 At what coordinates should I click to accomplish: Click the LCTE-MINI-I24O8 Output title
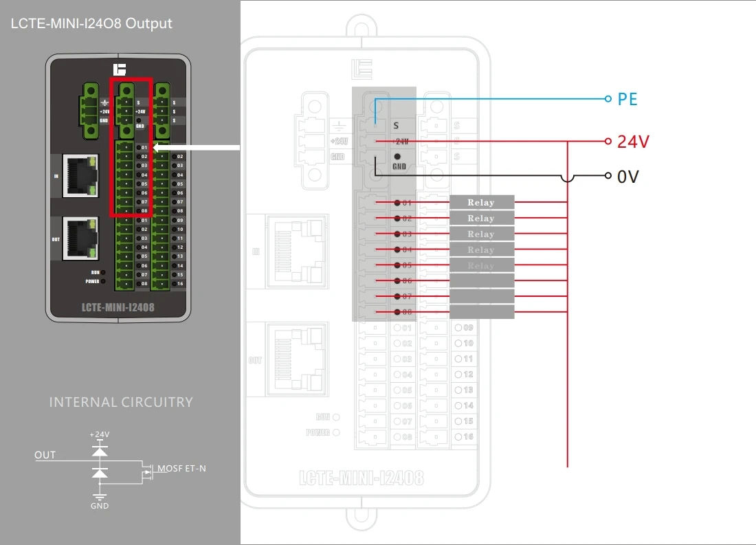(x=91, y=23)
